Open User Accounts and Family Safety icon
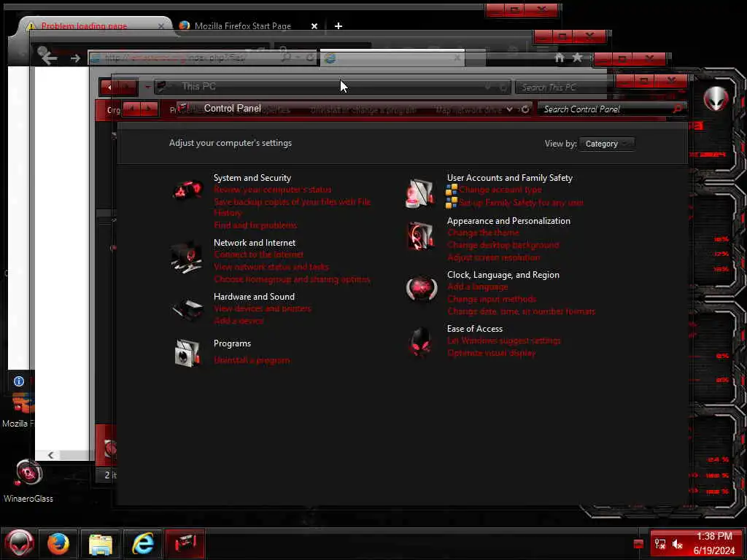Screen dimensions: 747x560 click(x=420, y=193)
